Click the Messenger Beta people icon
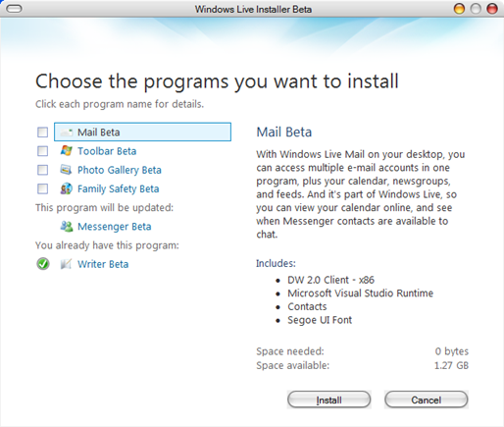Image resolution: width=504 pixels, height=427 pixels. click(67, 227)
